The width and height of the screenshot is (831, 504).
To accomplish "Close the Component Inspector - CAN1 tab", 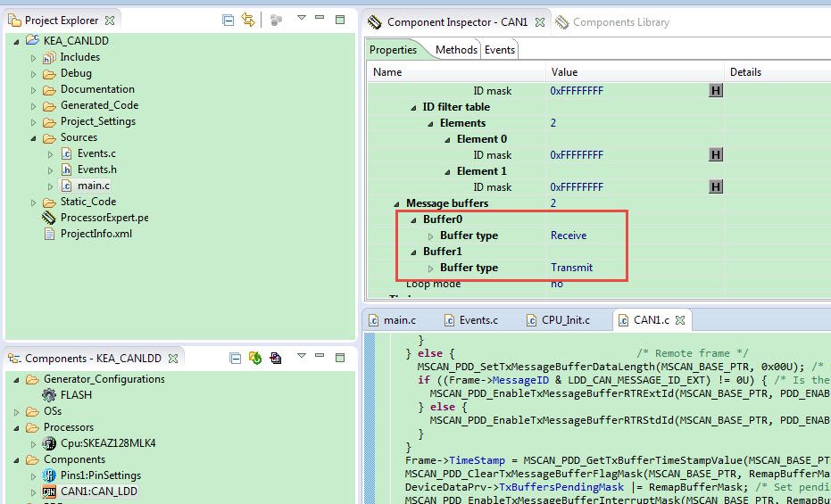I will (539, 22).
